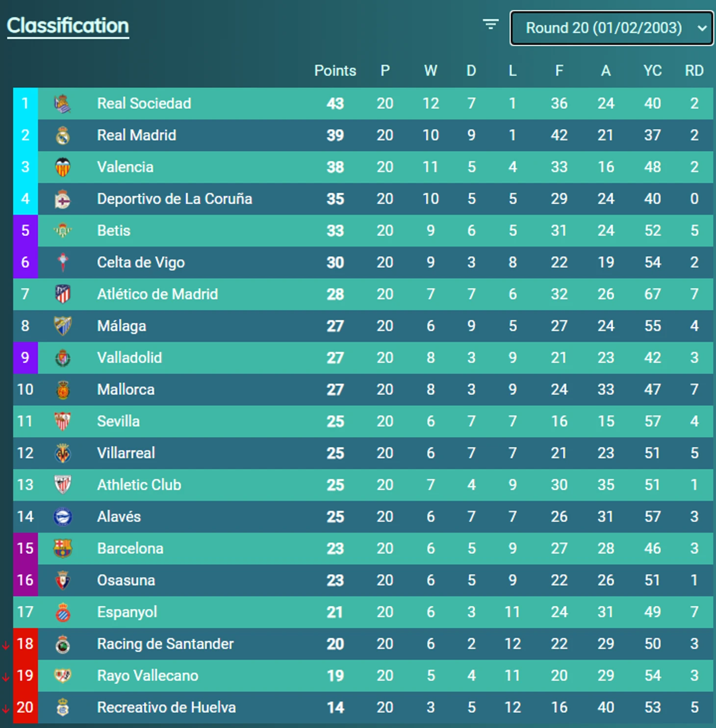Open the Classification heading link
716x728 pixels.
click(68, 26)
